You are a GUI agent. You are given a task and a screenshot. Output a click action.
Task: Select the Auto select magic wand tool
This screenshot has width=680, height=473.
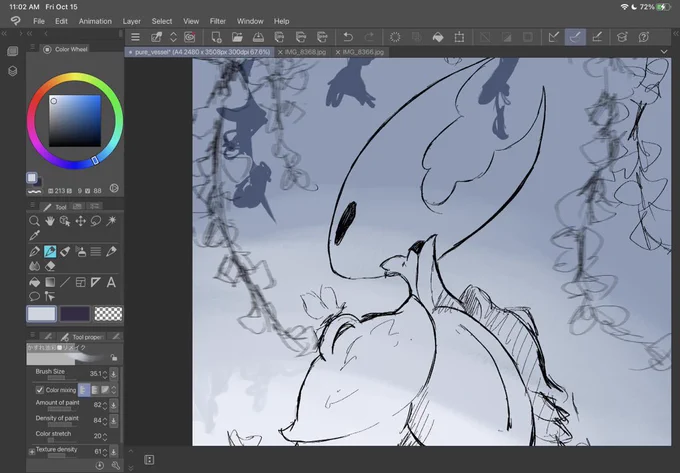111,221
